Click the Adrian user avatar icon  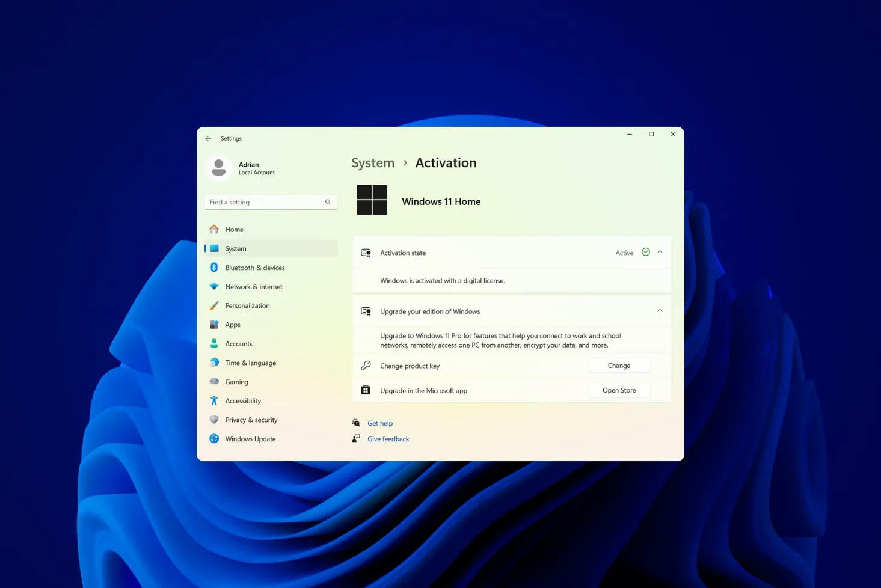click(219, 168)
